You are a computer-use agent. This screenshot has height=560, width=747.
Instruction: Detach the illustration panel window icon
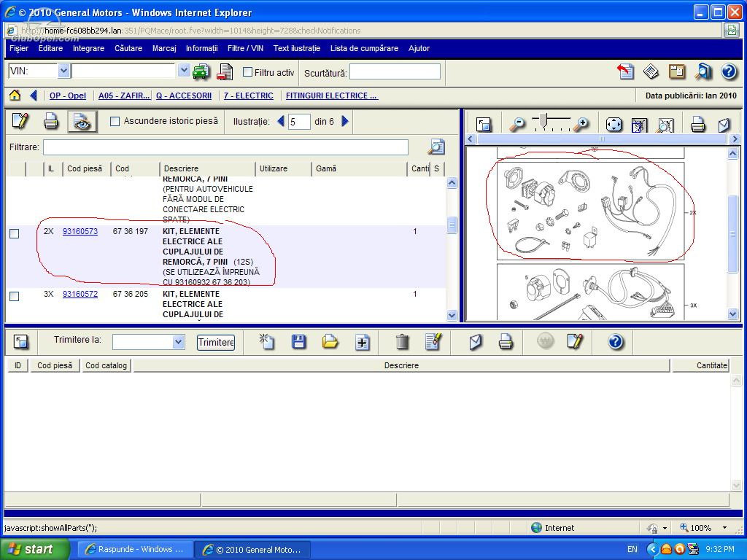click(x=484, y=124)
